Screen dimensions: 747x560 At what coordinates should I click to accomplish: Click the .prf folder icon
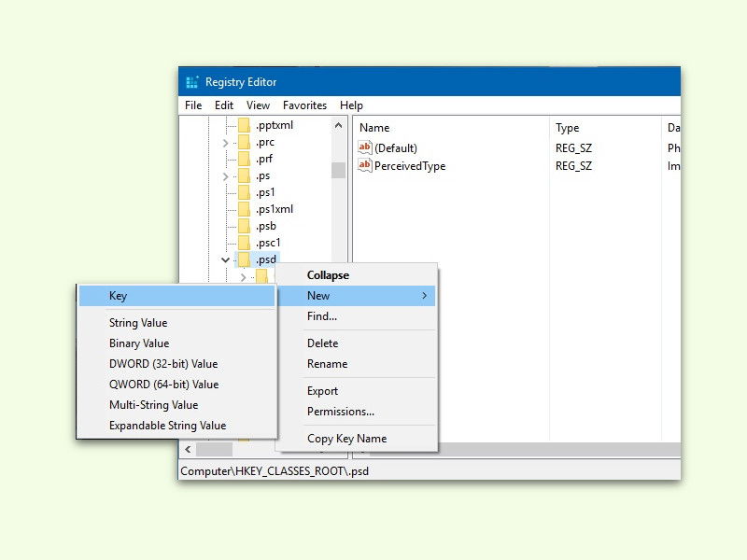point(244,159)
